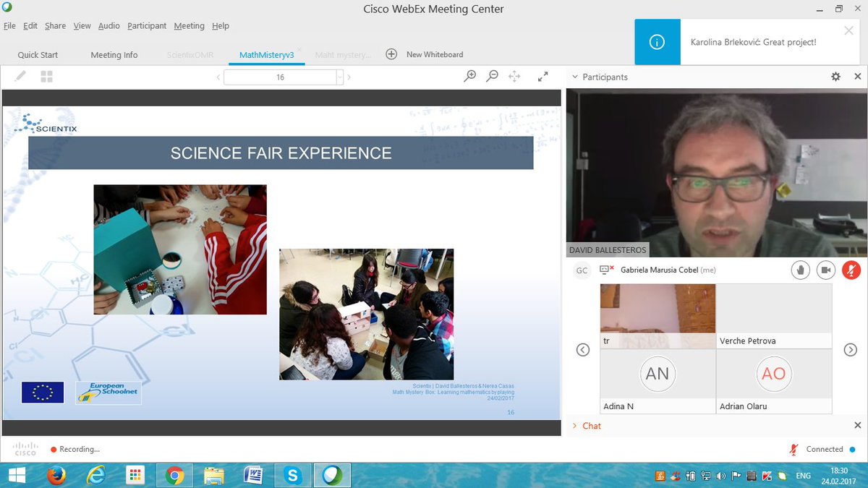This screenshot has width=868, height=488.
Task: Show previous participants page arrow
Action: click(583, 350)
